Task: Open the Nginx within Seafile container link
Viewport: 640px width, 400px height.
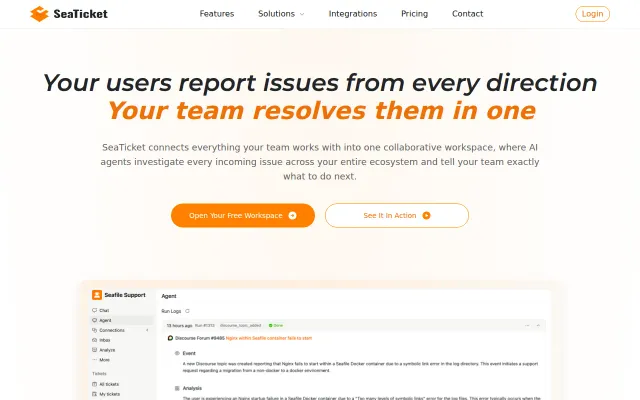Action: click(269, 338)
